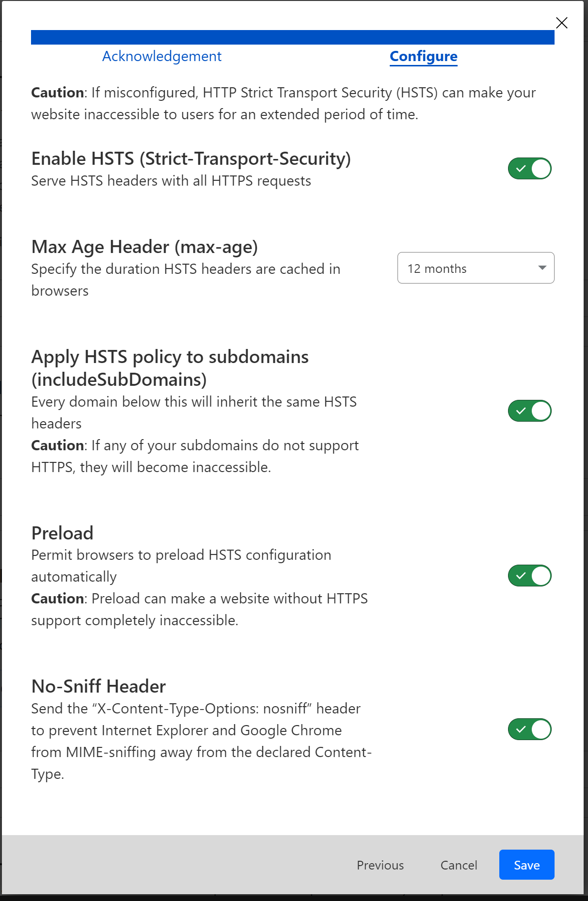Click the Caution note under Preload
The width and height of the screenshot is (588, 901).
[x=199, y=609]
